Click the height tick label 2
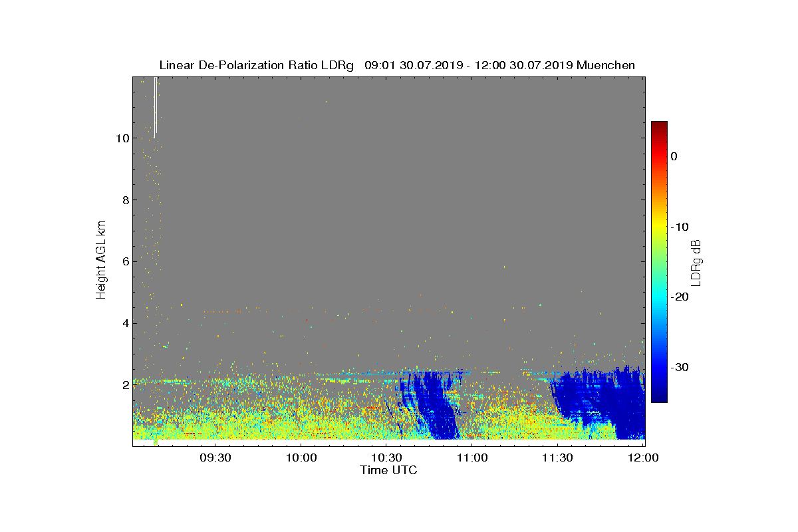Viewport: 798px width, 532px height. pyautogui.click(x=125, y=385)
